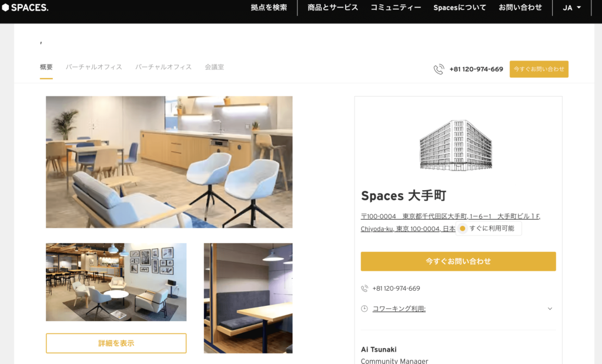The width and height of the screenshot is (602, 364).
Task: Expand the JA language dropdown
Action: coord(571,8)
